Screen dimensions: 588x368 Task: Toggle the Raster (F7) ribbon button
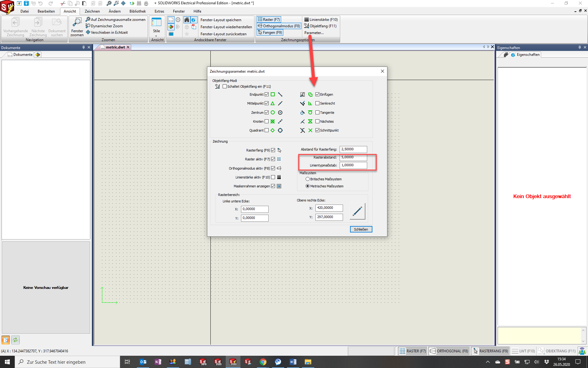(x=269, y=19)
